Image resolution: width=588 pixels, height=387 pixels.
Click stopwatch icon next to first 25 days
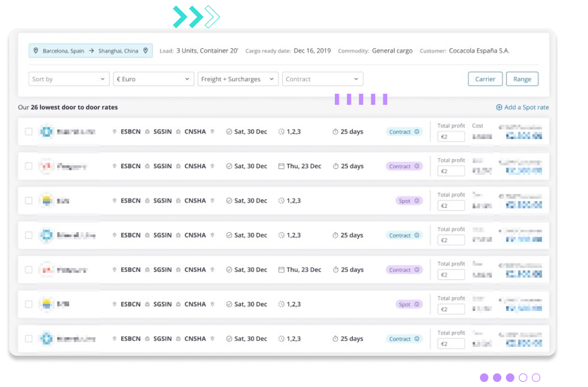pos(335,132)
